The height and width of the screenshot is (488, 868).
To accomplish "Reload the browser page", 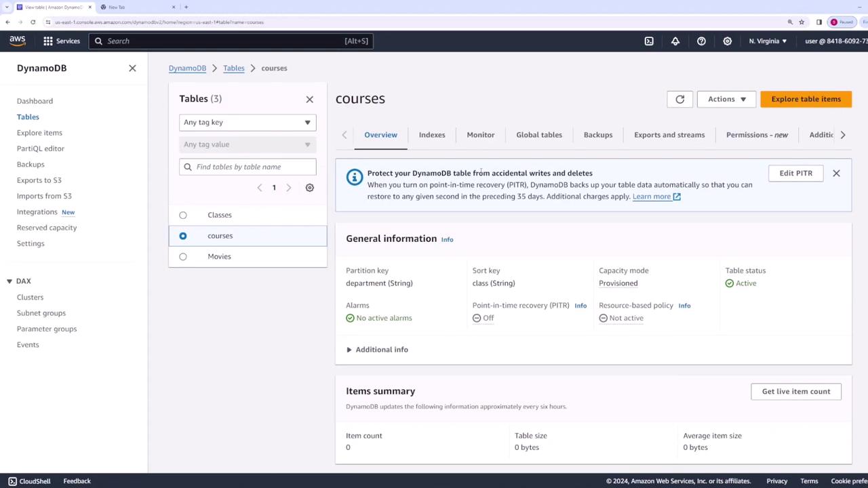I will tap(33, 22).
